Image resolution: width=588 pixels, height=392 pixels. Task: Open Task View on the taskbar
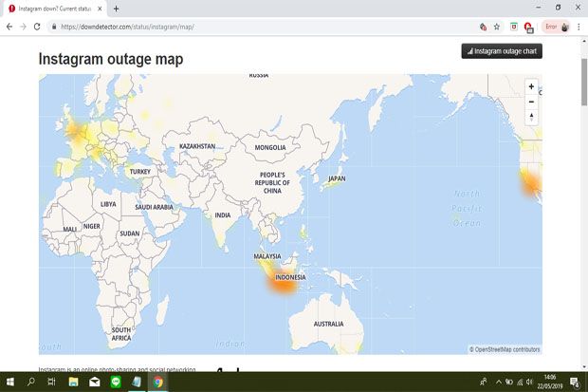click(52, 382)
